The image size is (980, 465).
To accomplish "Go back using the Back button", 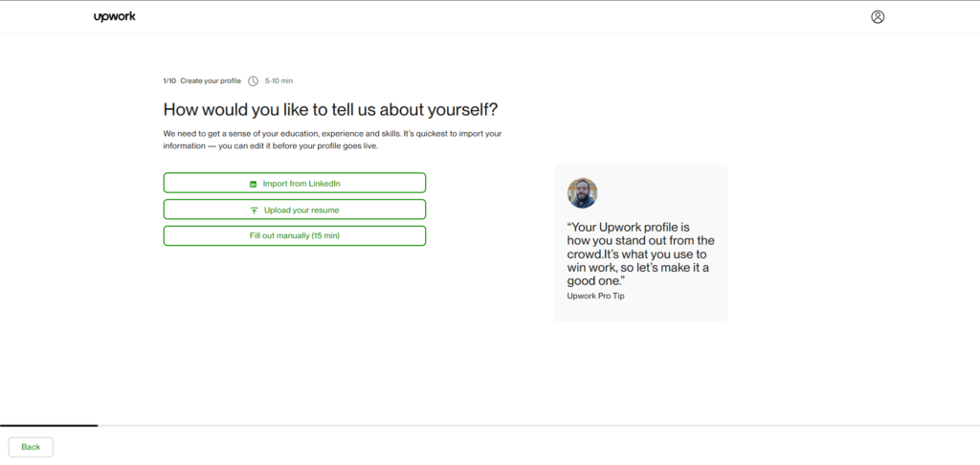I will coord(31,447).
